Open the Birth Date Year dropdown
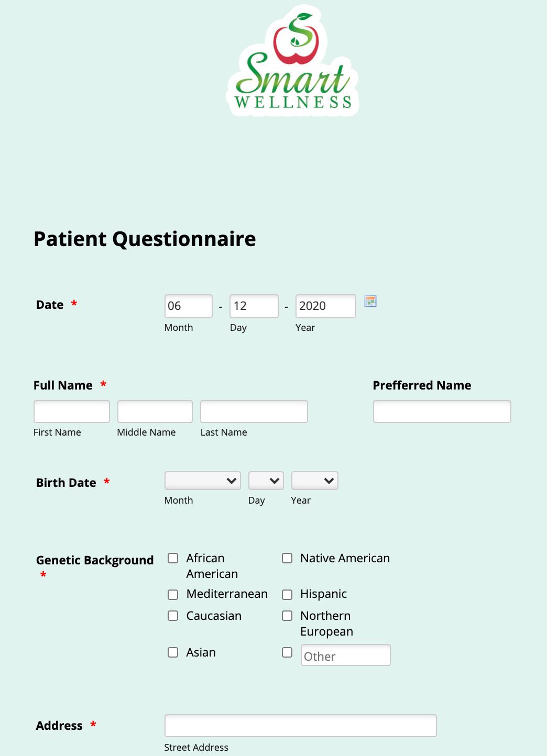 point(314,481)
